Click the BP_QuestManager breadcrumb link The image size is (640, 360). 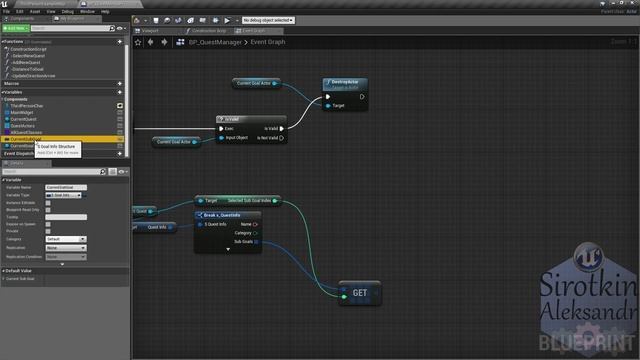[215, 42]
